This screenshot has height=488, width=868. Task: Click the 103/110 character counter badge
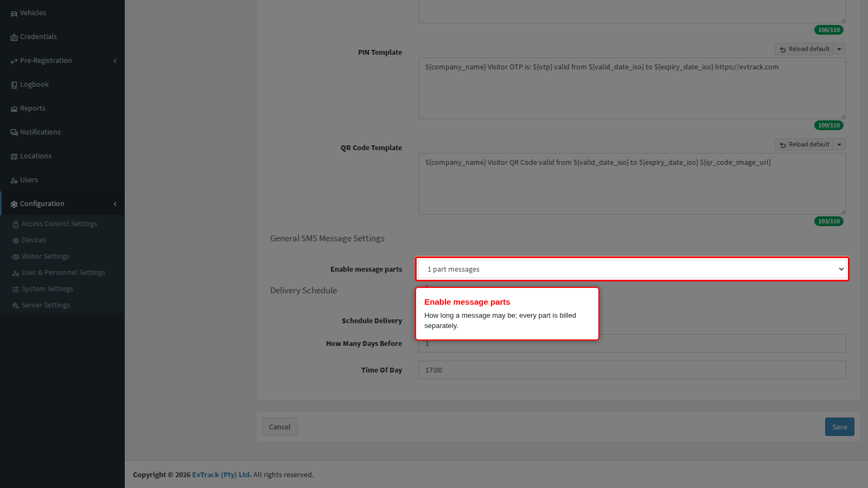829,221
